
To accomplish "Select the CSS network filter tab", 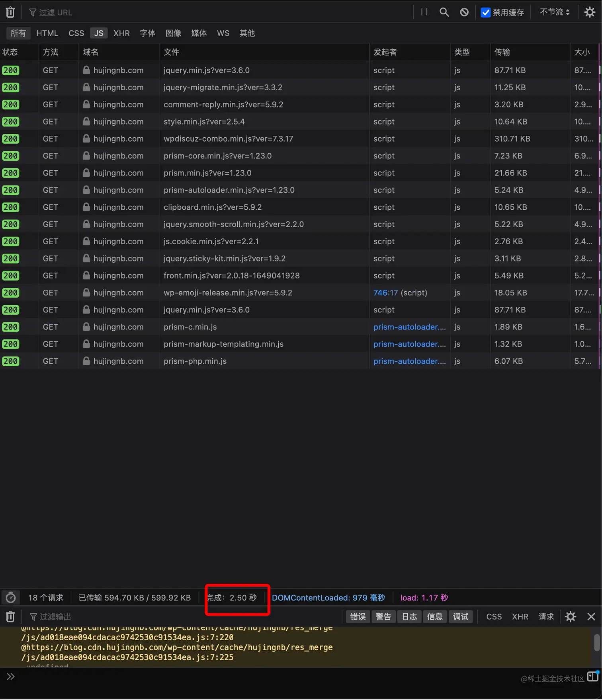I will coord(76,33).
